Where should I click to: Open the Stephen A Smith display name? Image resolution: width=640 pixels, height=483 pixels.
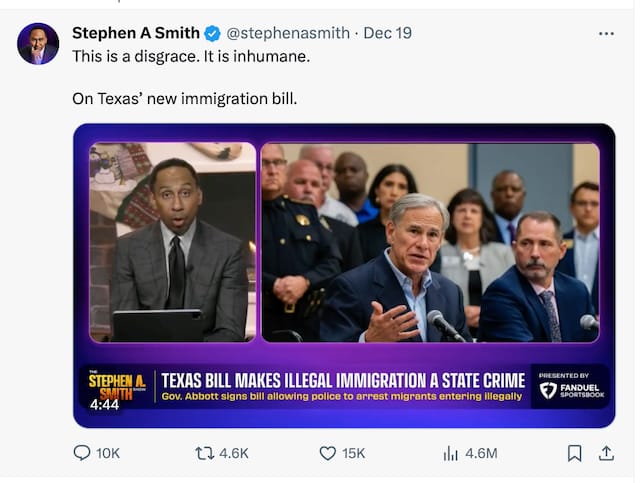click(136, 33)
